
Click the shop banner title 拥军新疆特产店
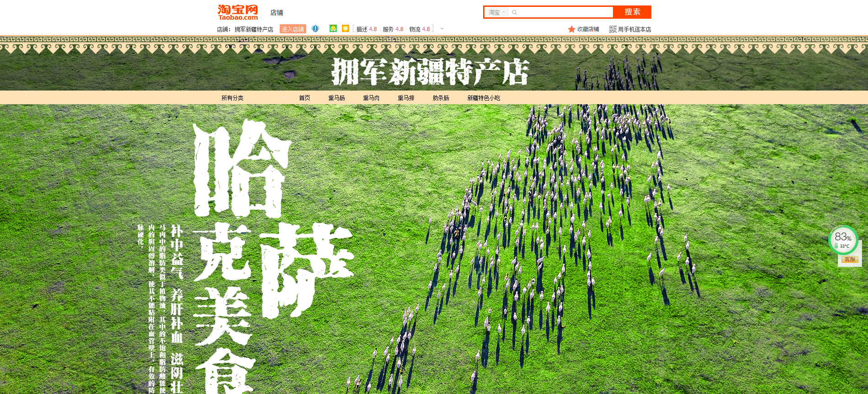point(430,71)
